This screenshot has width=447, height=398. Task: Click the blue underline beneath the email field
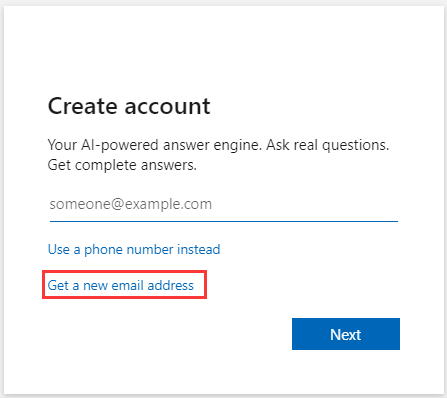pyautogui.click(x=224, y=221)
